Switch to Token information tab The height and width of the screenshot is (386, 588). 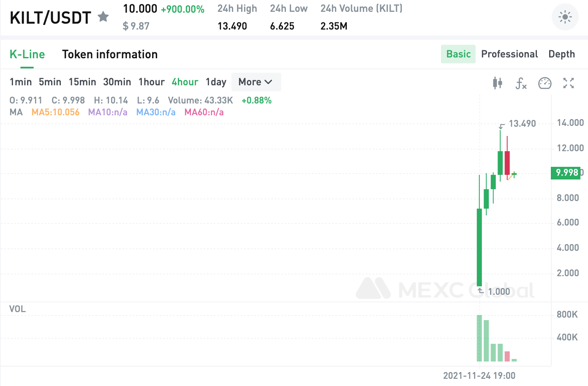point(110,54)
